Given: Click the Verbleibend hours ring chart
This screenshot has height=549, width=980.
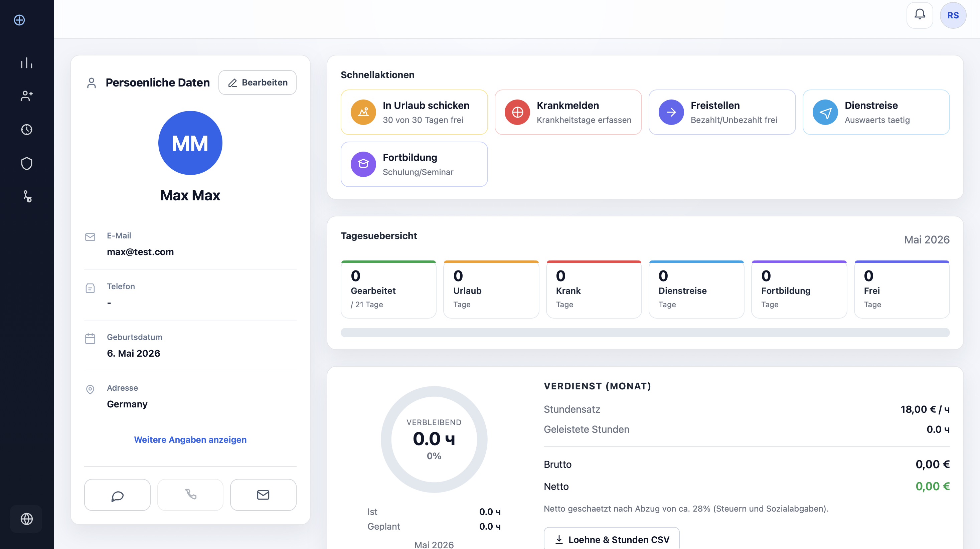Looking at the screenshot, I should point(434,439).
